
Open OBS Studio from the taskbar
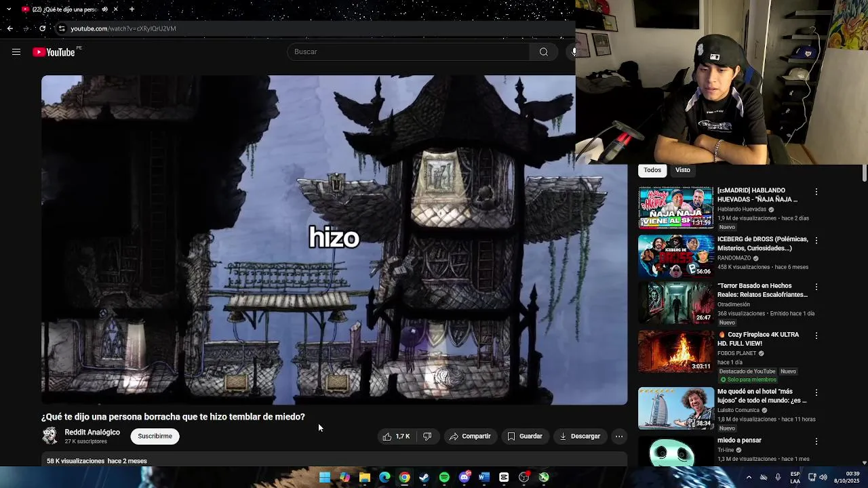[x=524, y=477]
